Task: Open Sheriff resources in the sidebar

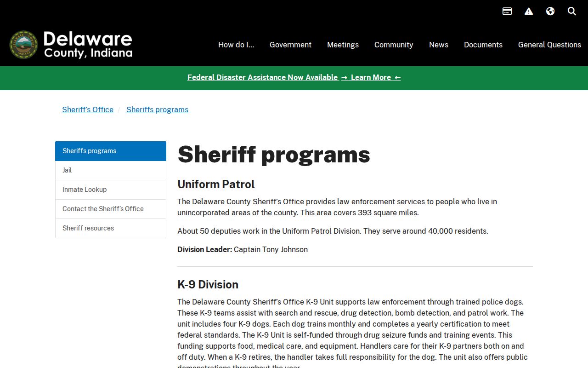Action: coord(111,228)
